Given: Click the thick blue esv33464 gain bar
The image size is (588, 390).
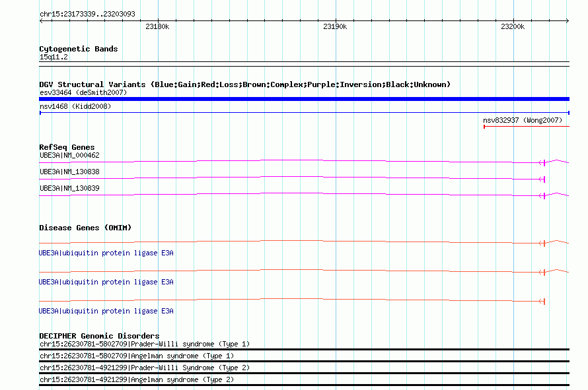Looking at the screenshot, I should click(304, 99).
